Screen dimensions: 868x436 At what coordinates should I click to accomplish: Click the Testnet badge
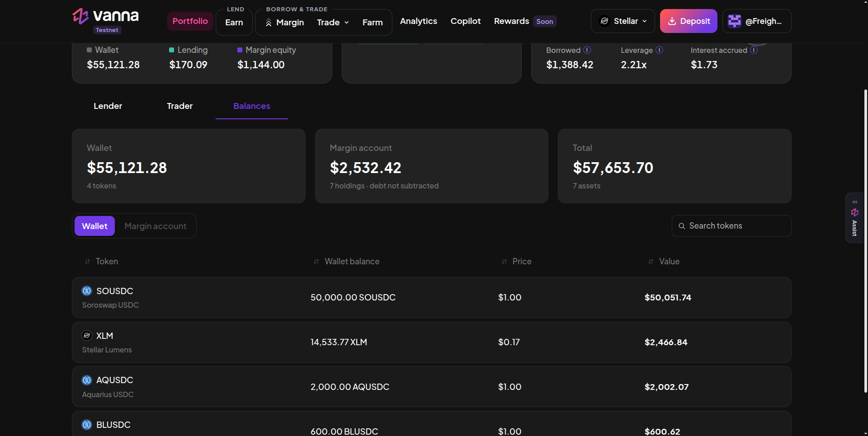107,30
